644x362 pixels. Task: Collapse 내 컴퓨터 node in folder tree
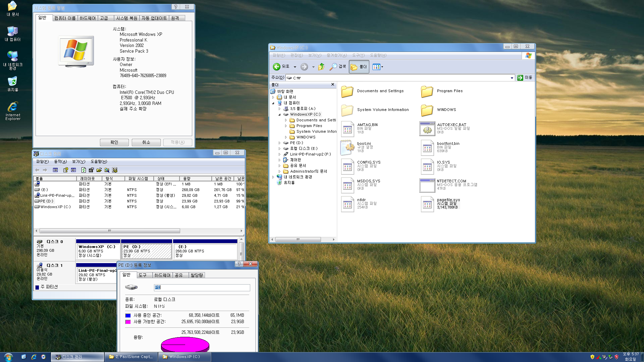pos(273,103)
